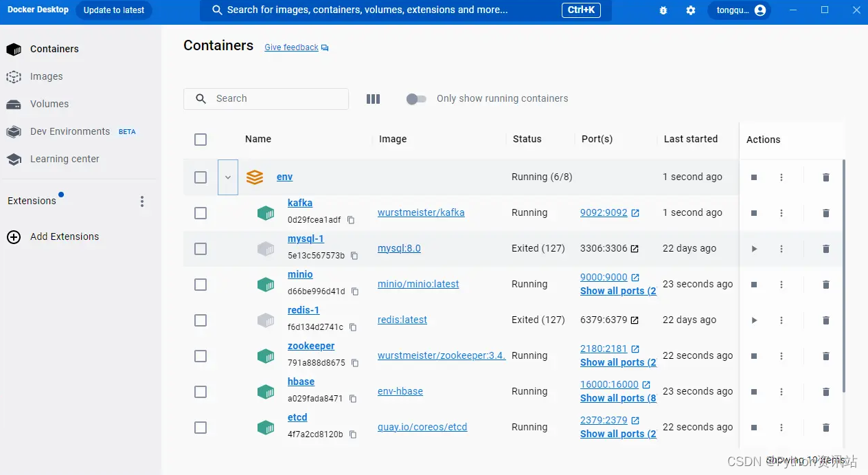Open more actions for kafka

point(781,213)
